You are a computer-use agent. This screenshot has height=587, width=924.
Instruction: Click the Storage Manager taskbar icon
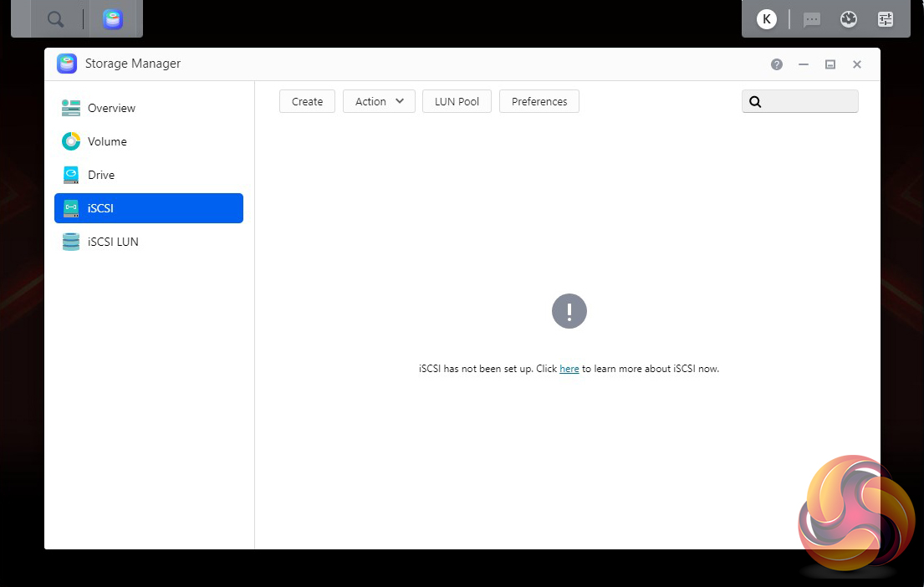113,19
